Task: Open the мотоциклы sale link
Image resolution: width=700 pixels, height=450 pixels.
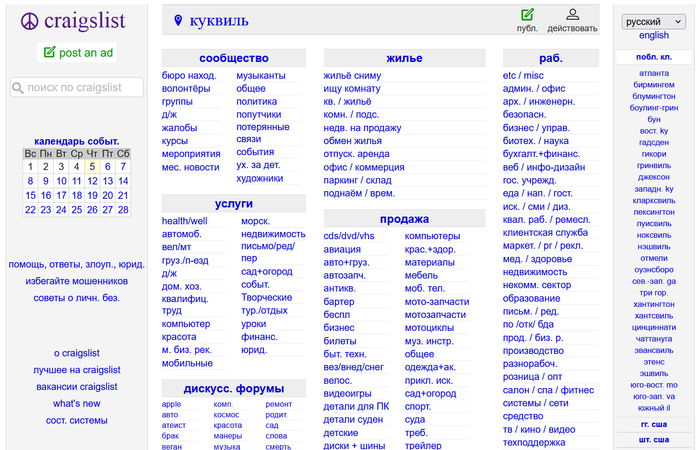Action: [429, 328]
